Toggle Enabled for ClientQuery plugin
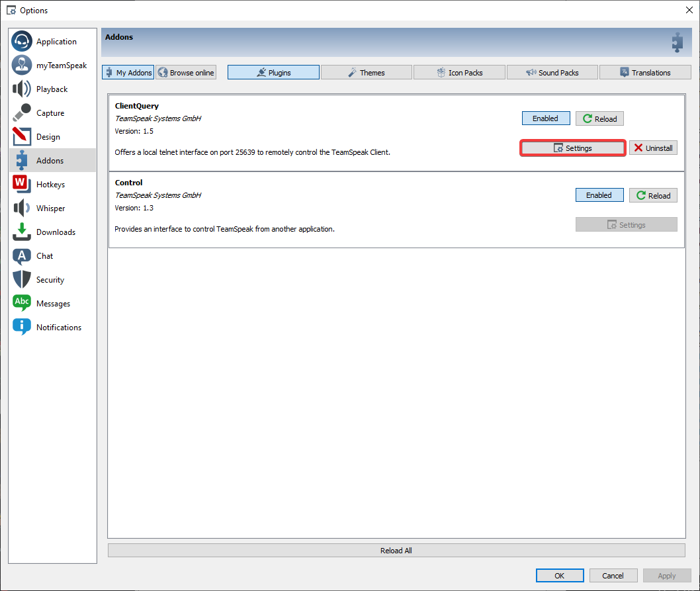 click(x=546, y=118)
